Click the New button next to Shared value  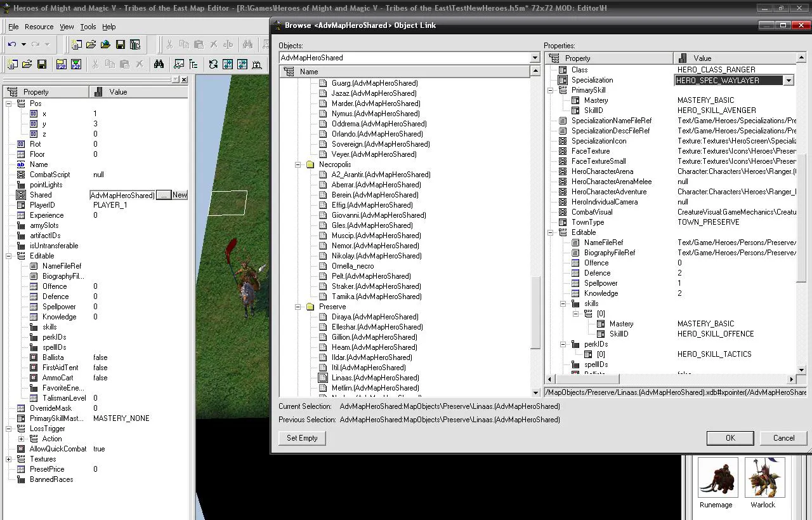180,195
